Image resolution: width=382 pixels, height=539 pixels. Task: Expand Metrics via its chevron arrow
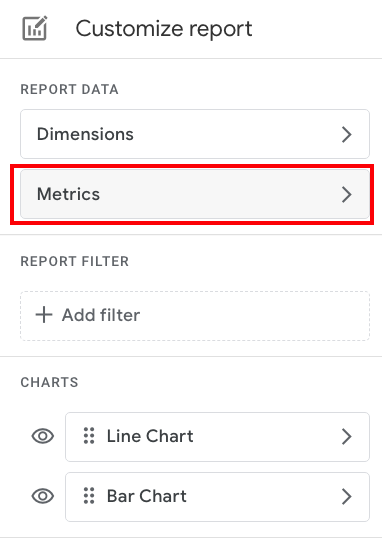click(347, 194)
